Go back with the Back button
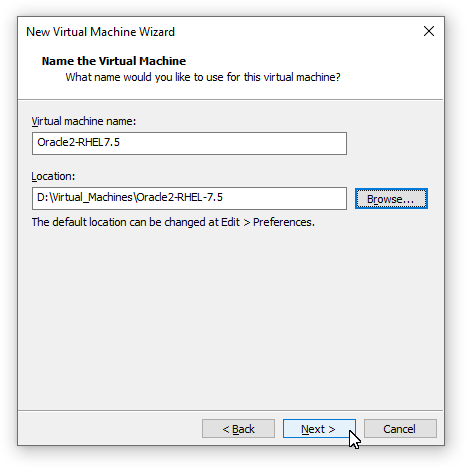Image resolution: width=466 pixels, height=468 pixels. (238, 429)
